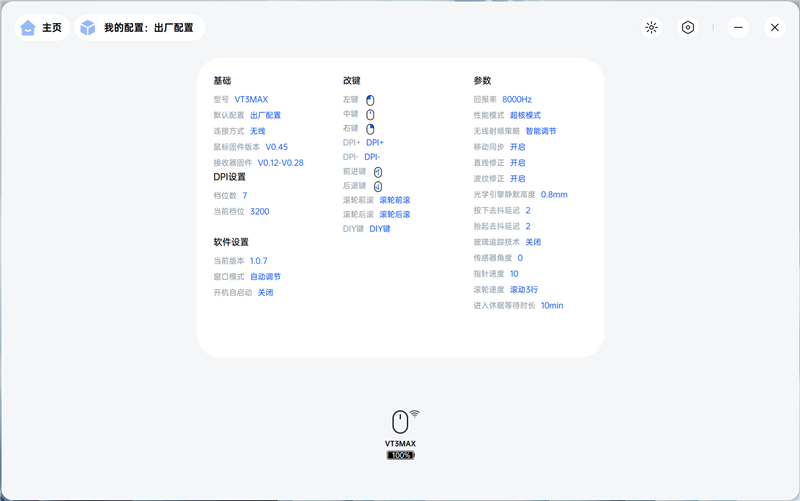Click the 8000Hz polling rate value

(x=517, y=99)
